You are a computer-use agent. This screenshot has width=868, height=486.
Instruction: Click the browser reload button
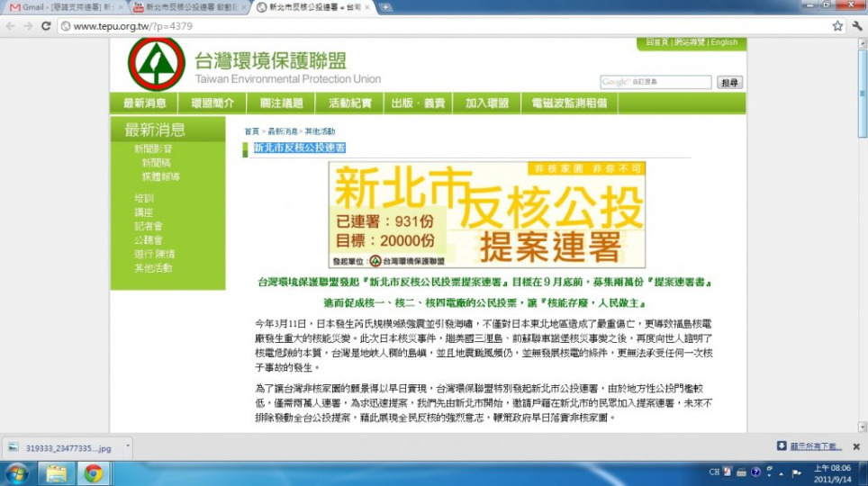(x=48, y=26)
